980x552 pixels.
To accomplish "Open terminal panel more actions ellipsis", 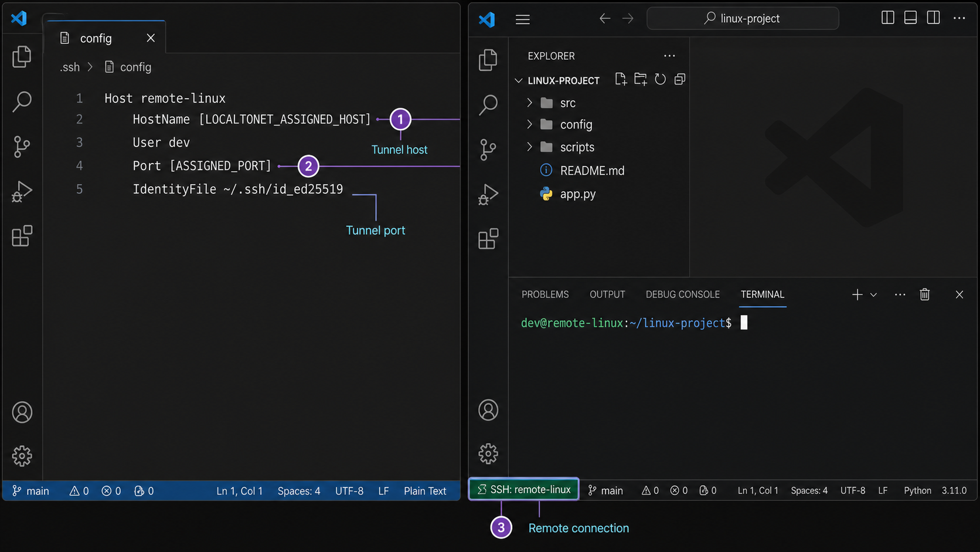I will 900,294.
